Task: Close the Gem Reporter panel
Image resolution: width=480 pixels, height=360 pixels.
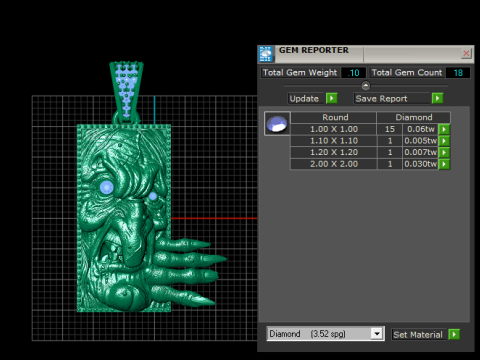Action: pyautogui.click(x=466, y=53)
